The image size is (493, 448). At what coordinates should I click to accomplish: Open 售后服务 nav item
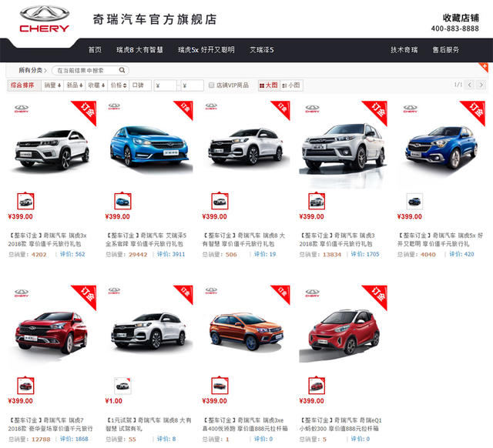pyautogui.click(x=446, y=49)
